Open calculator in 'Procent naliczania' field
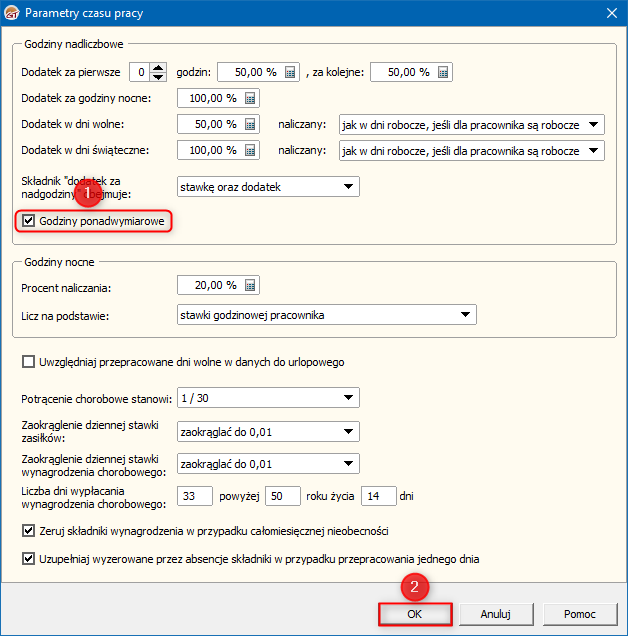 (x=250, y=286)
